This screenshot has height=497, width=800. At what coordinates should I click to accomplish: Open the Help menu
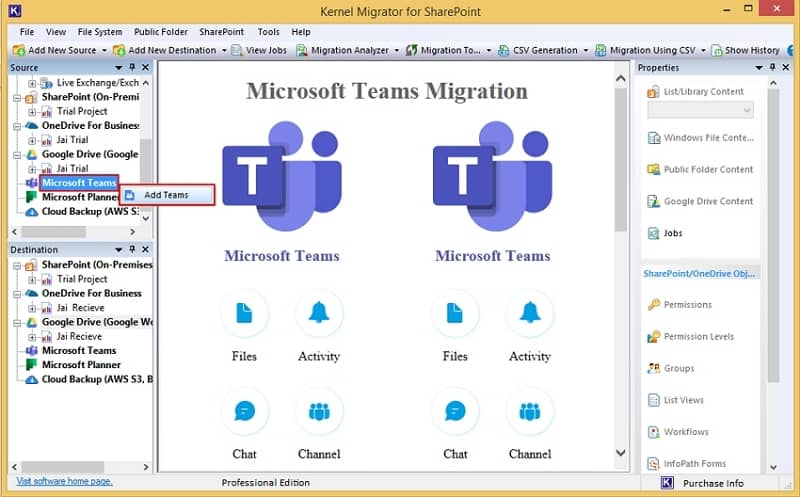[301, 32]
